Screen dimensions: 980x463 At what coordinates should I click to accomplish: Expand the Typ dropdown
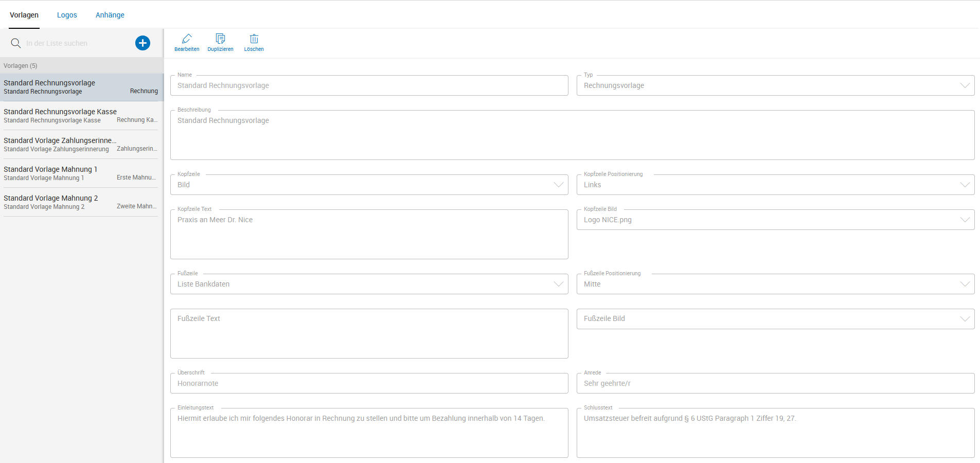(x=965, y=85)
